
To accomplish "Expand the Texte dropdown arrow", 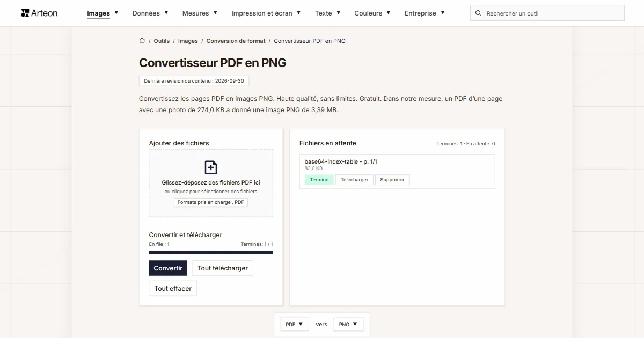I will point(338,13).
